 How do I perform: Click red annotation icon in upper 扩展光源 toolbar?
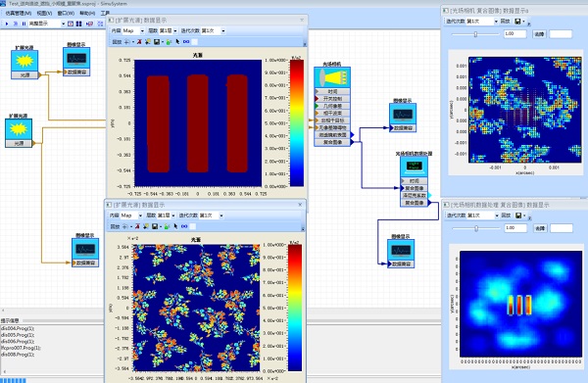(x=139, y=42)
